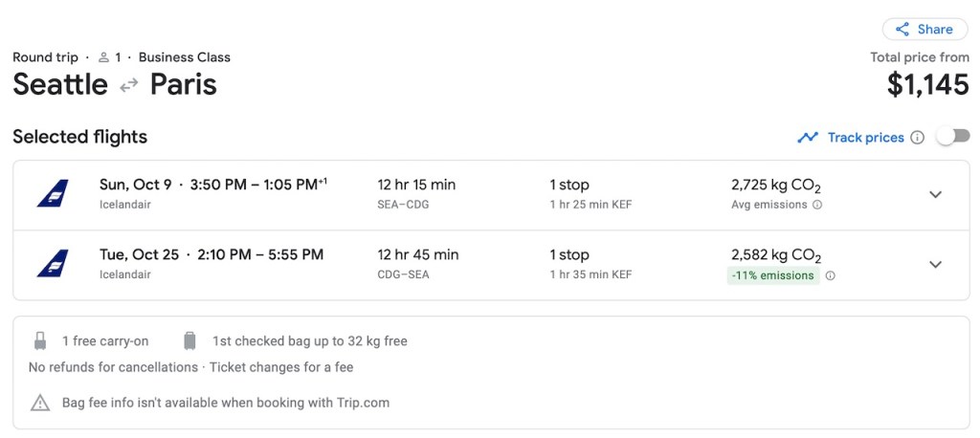Expand the Tue, Oct 25 flight details
Viewport: 980px width, 438px height.
pos(936,264)
